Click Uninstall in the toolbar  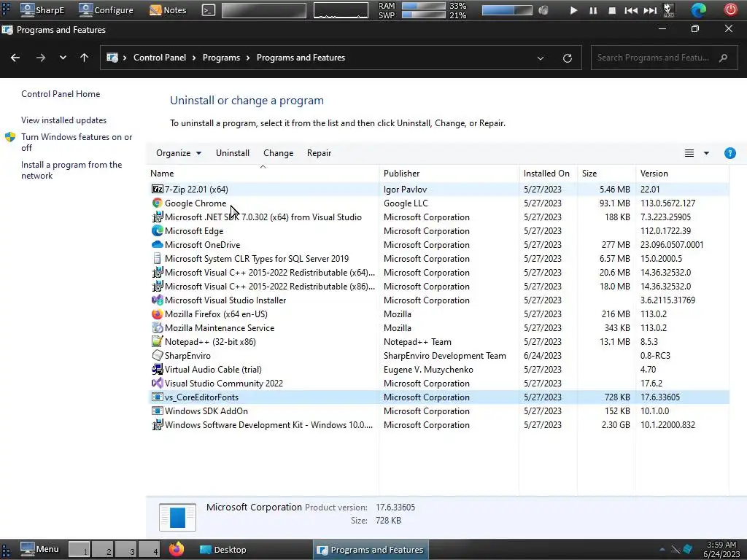click(x=233, y=153)
